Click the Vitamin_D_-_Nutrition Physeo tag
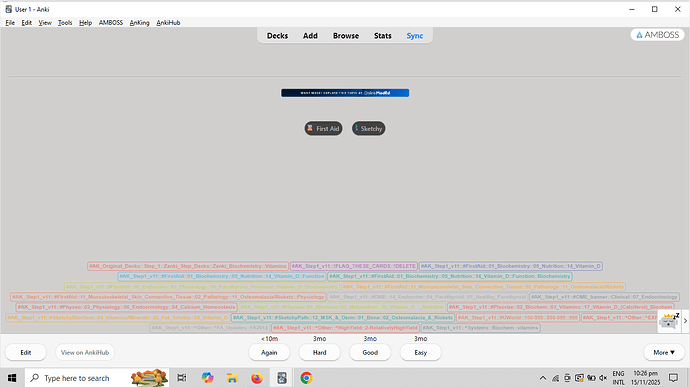 342,307
